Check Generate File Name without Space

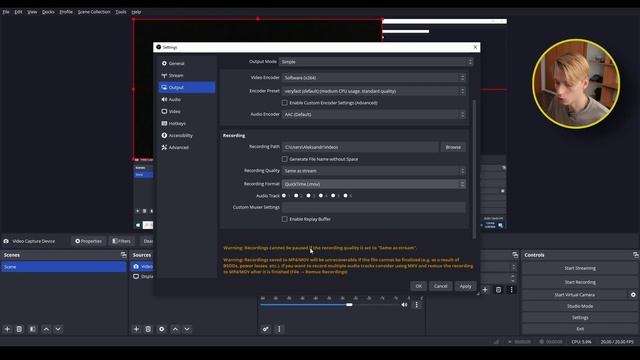[284, 159]
